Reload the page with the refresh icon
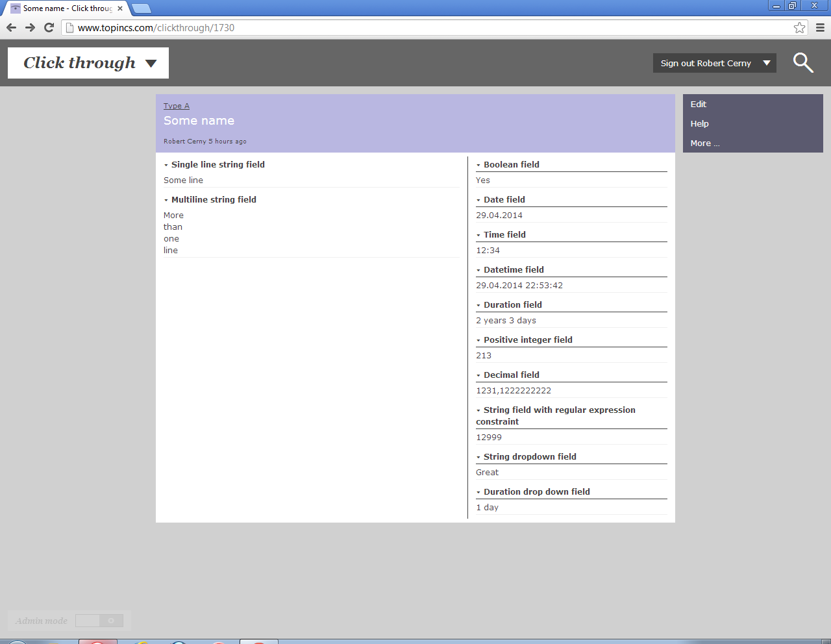This screenshot has height=644, width=831. [x=49, y=27]
